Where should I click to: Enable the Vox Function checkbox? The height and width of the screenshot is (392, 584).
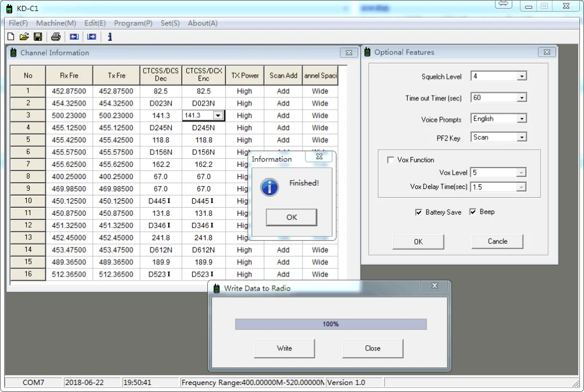click(391, 160)
